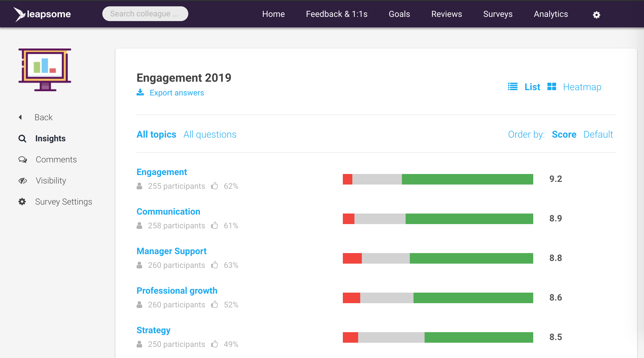The width and height of the screenshot is (644, 358).
Task: Go Back using sidebar link
Action: coord(44,117)
